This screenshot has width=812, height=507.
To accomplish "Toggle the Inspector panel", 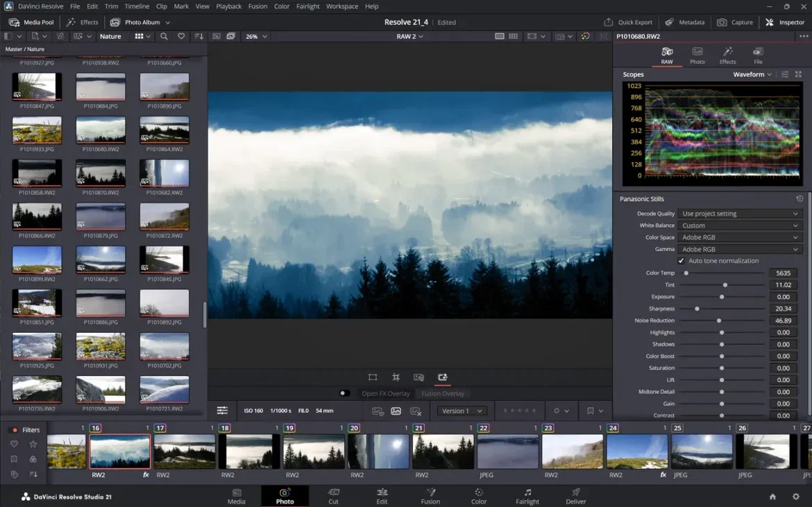I will click(x=785, y=22).
